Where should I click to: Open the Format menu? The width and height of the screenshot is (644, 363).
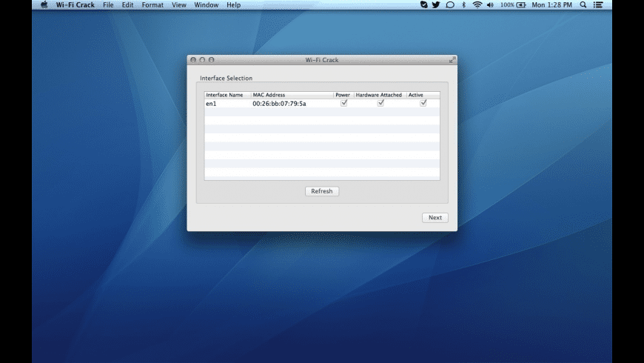(x=152, y=4)
